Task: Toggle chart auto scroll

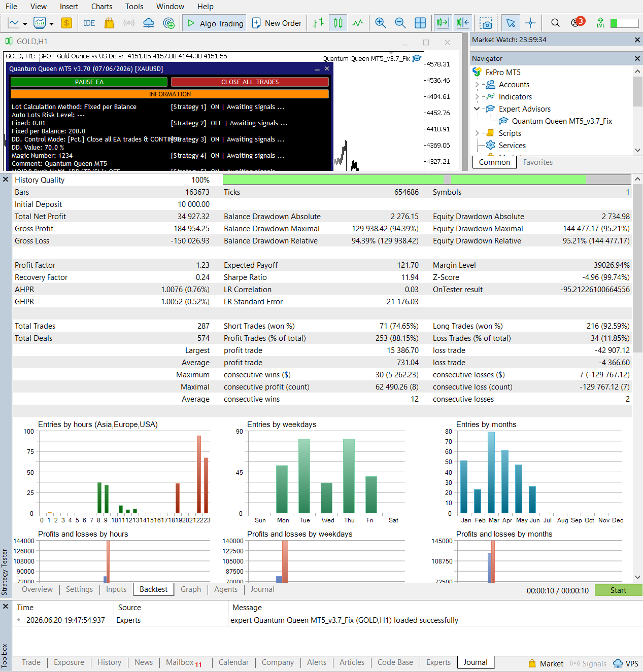Action: (443, 23)
